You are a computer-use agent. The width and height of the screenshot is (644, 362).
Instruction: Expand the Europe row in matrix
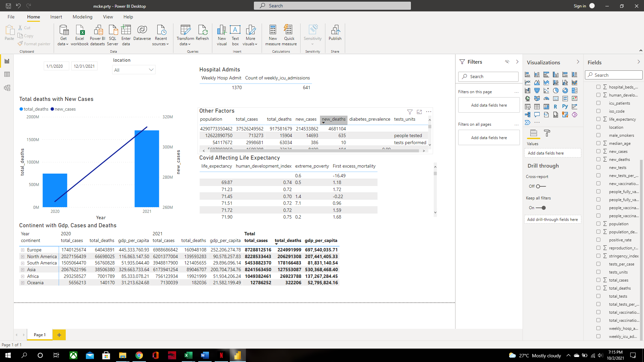[x=23, y=250]
